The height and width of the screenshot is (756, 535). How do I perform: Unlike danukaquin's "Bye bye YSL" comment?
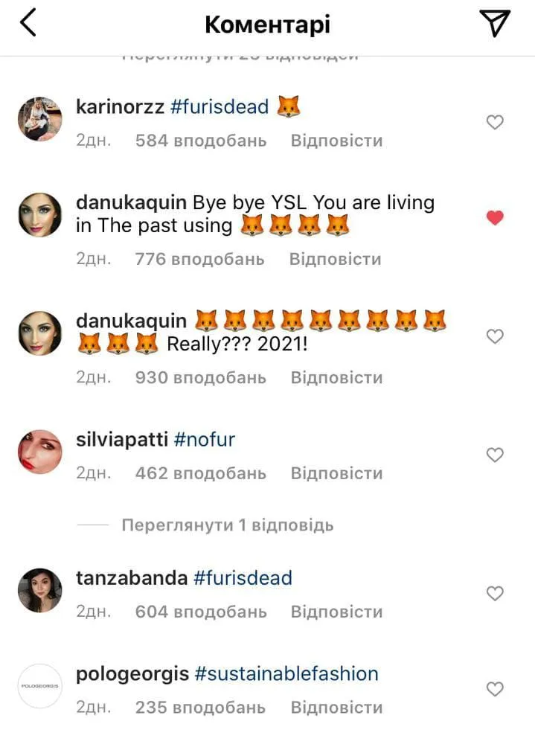click(x=495, y=218)
